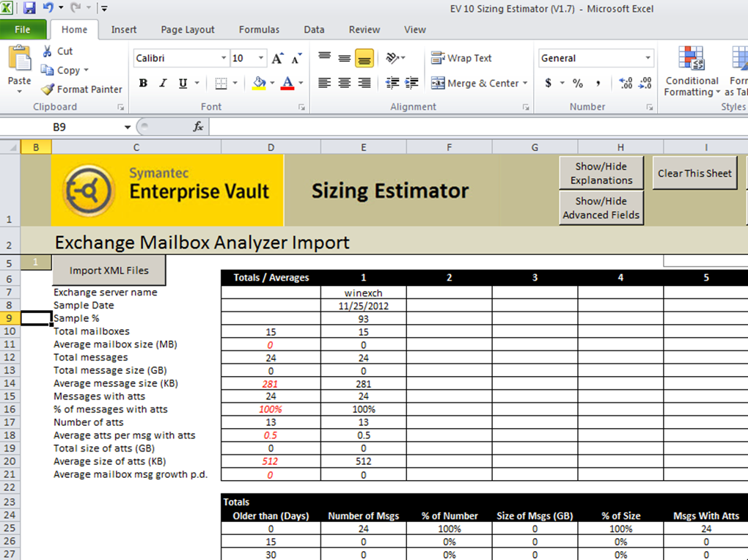Open Font Color palette arrow
Viewport: 748px width, 560px height.
(301, 83)
